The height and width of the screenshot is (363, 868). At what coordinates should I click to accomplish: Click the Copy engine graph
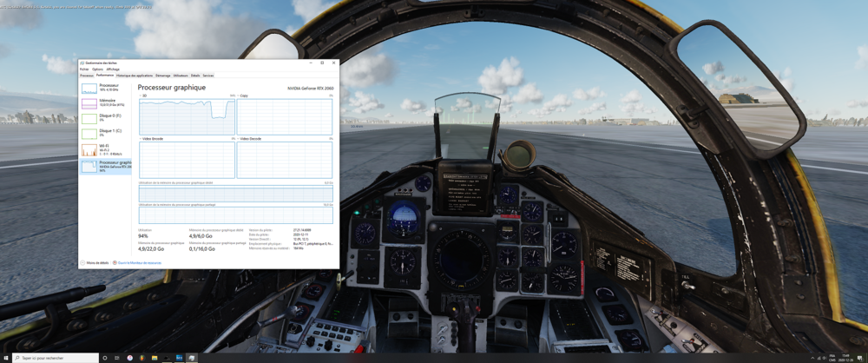285,116
